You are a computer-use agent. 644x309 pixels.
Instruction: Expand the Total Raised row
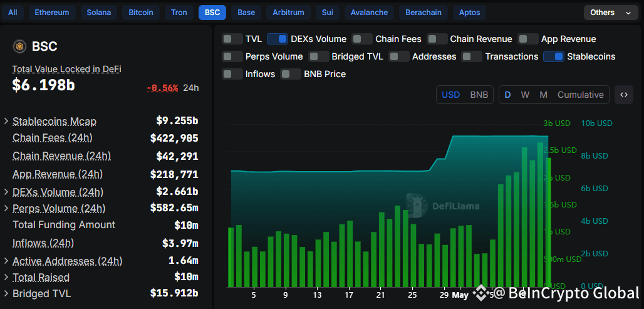pyautogui.click(x=6, y=278)
